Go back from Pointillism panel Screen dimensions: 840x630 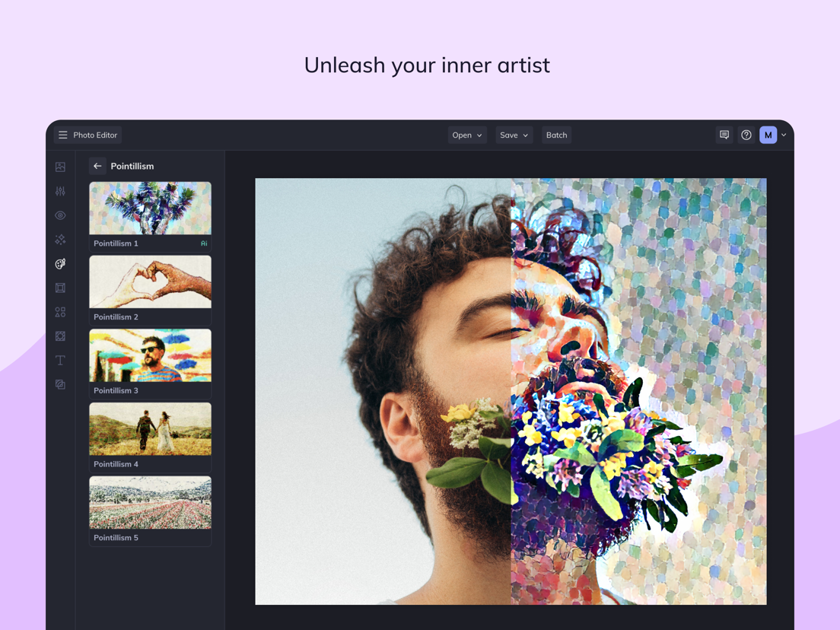tap(97, 166)
